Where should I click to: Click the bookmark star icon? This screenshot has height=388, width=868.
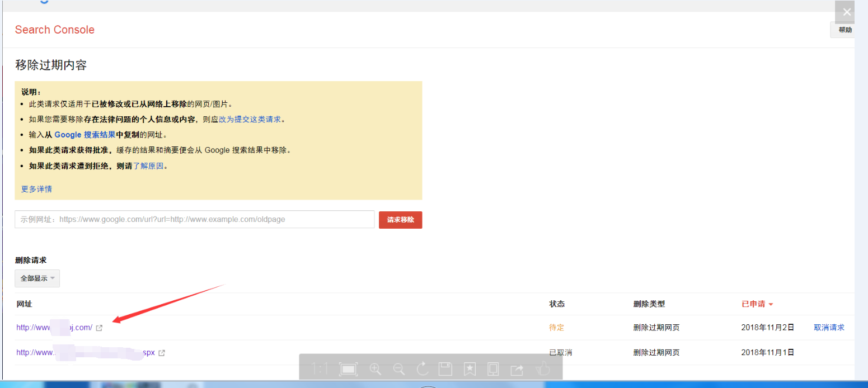click(x=470, y=369)
